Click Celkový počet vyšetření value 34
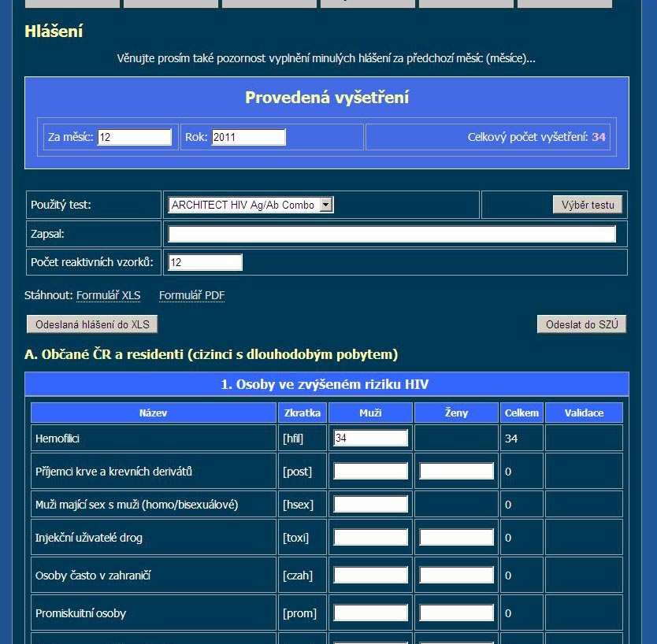The image size is (657, 644). click(x=599, y=137)
